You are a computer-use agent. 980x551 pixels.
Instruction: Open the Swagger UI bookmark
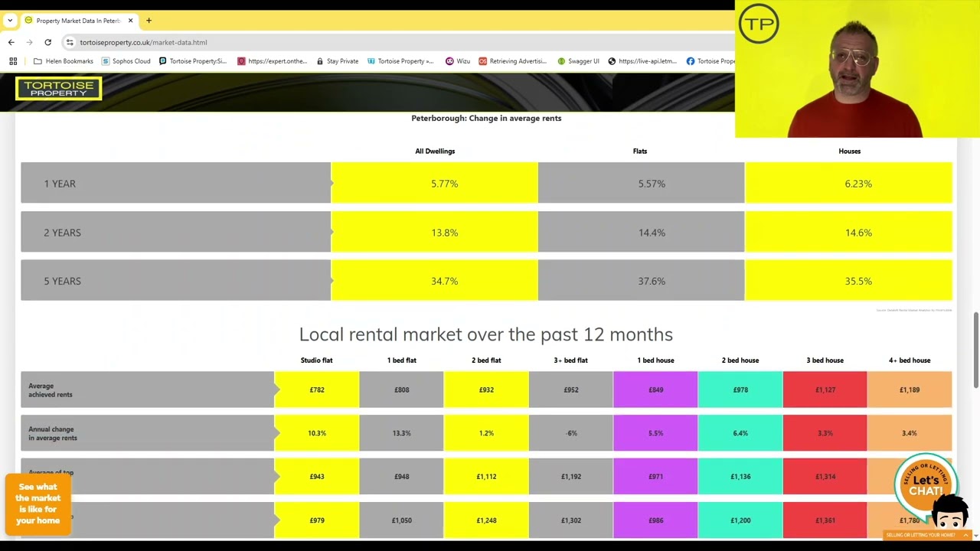pyautogui.click(x=578, y=61)
